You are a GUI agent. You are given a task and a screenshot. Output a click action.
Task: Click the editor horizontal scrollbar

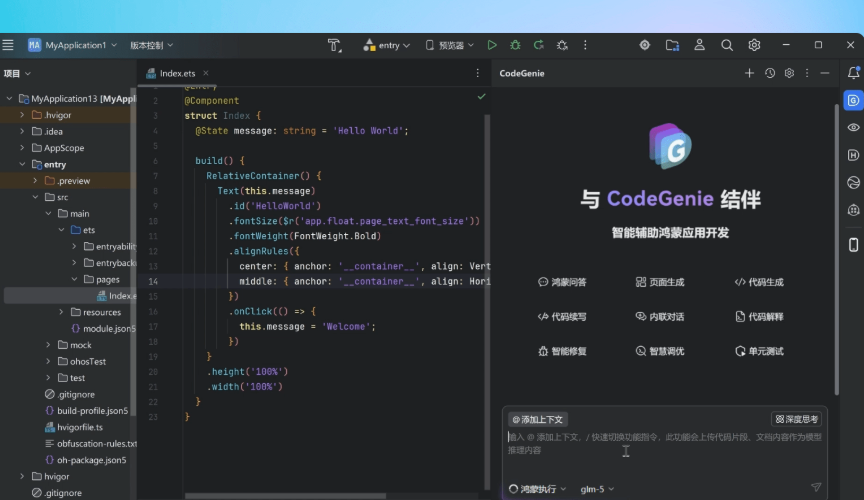(x=285, y=496)
